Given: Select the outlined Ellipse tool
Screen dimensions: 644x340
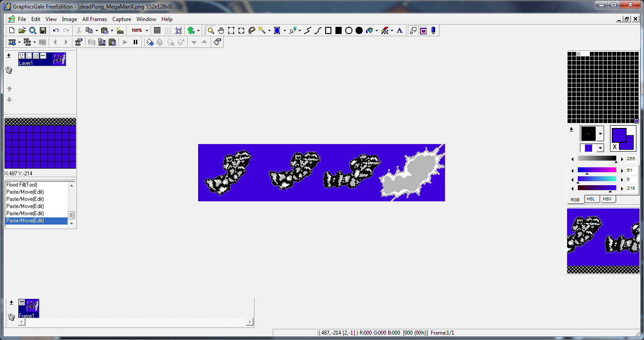Looking at the screenshot, I should pos(349,30).
